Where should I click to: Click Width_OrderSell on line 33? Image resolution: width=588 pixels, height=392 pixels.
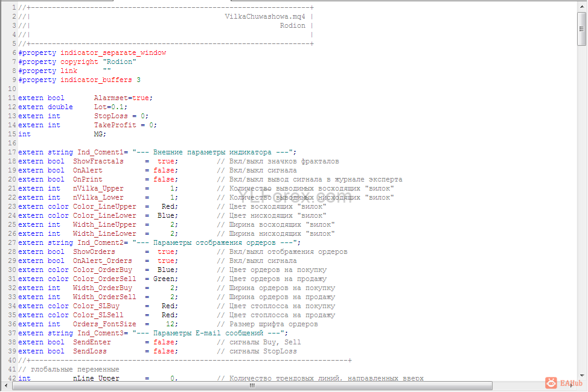pyautogui.click(x=104, y=297)
